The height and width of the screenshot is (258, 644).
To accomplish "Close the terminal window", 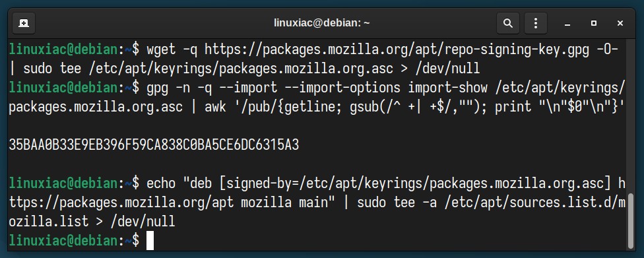I will tap(620, 23).
